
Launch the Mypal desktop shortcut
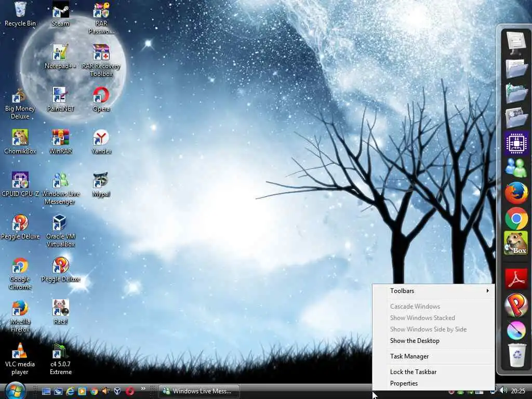[x=101, y=184]
